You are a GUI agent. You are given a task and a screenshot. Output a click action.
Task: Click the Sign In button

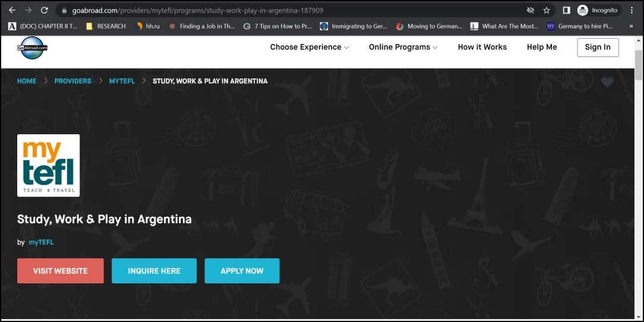pos(598,48)
